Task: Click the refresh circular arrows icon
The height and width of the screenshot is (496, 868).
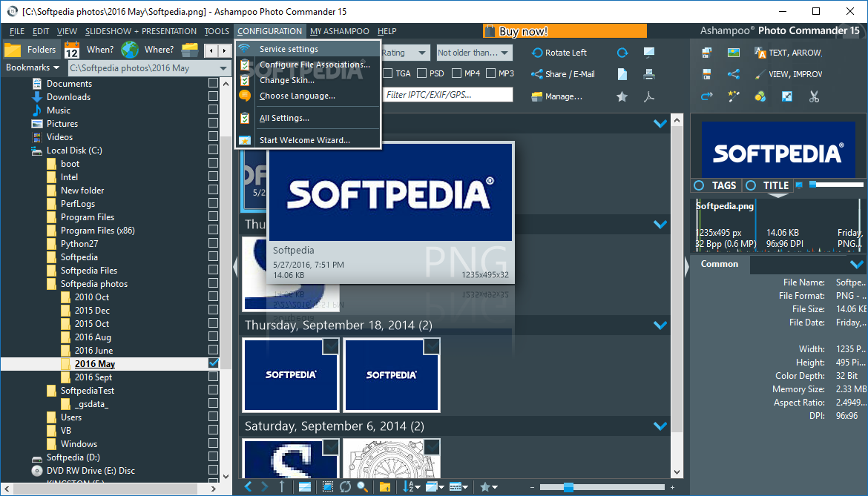Action: point(346,486)
